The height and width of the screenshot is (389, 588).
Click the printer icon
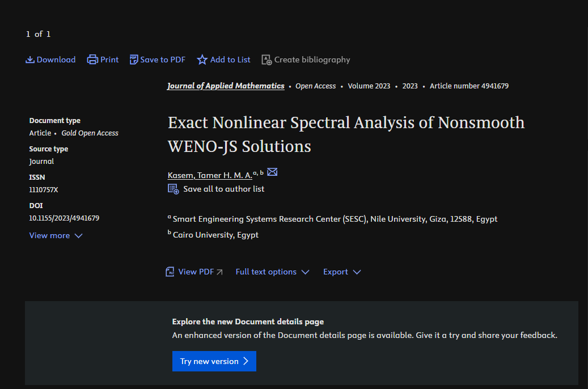point(92,60)
